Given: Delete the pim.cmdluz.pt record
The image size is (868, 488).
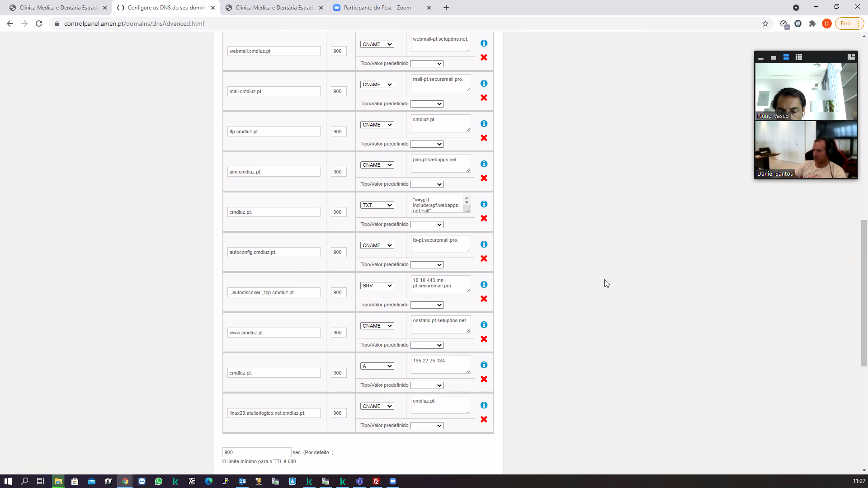Looking at the screenshot, I should click(x=484, y=178).
